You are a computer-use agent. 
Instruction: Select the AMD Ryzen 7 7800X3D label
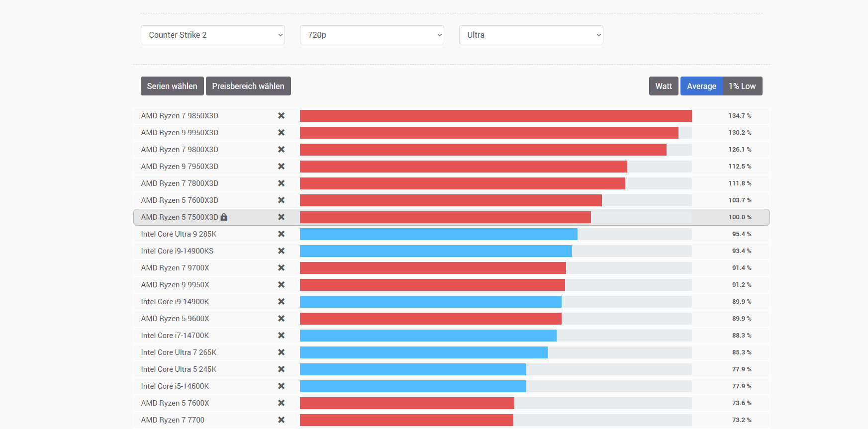180,183
